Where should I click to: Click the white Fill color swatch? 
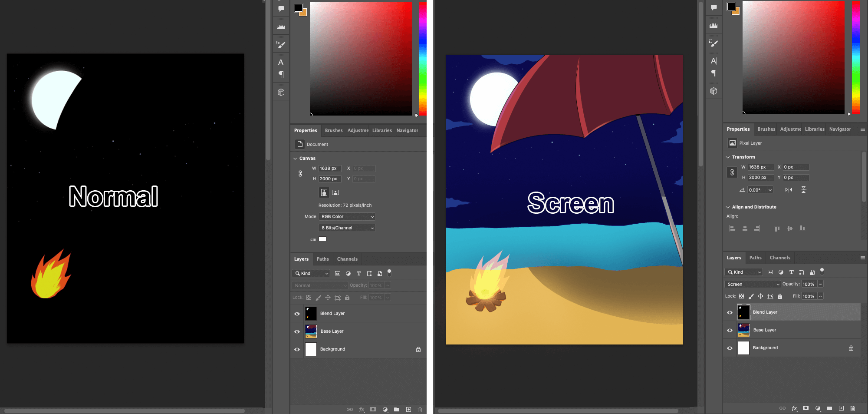(322, 239)
